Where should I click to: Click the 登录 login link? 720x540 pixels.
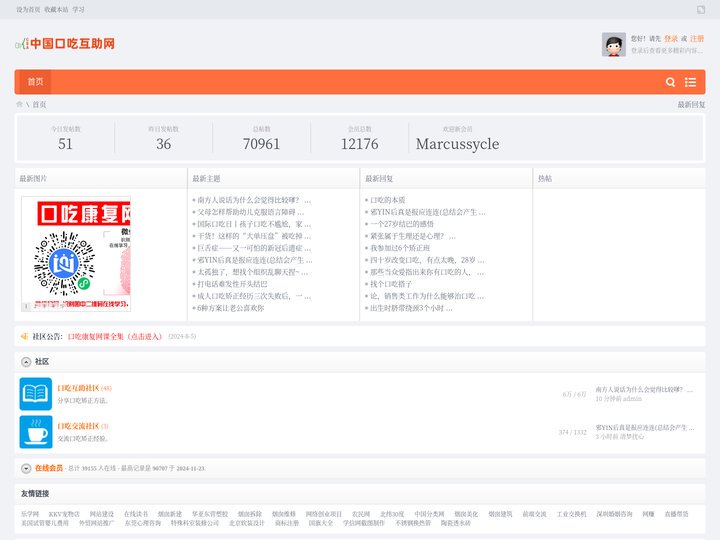pos(670,39)
